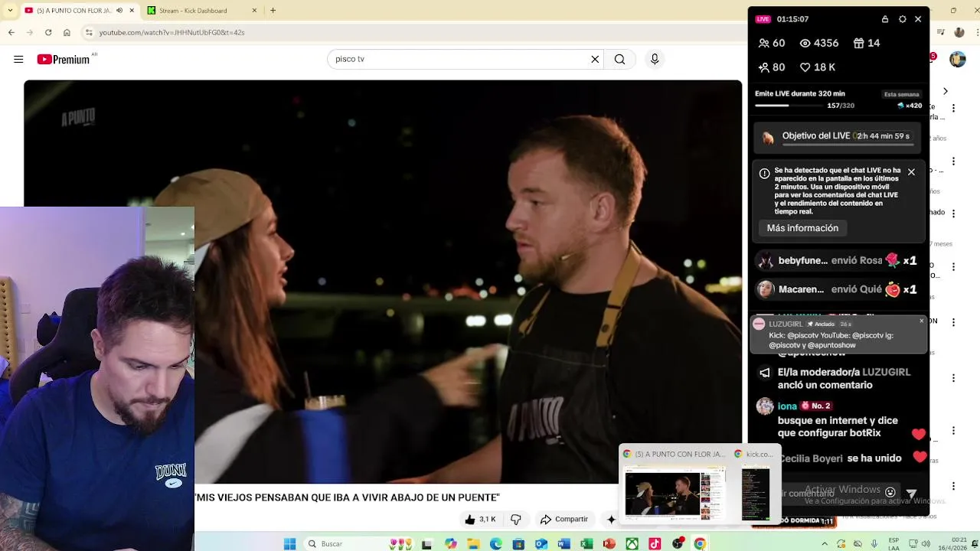Click the Objetivo del LIVE progress bar
Screen dimensions: 980x551
tap(848, 144)
